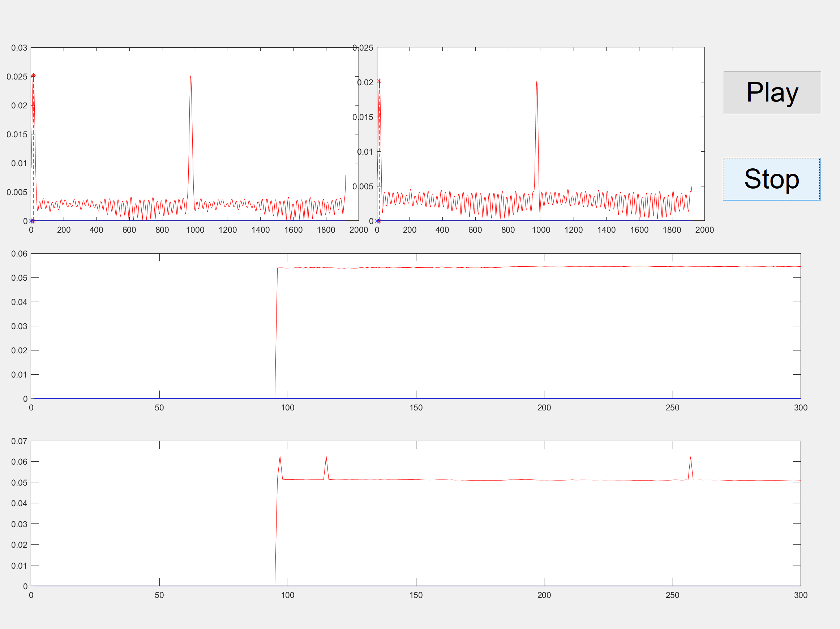840x629 pixels.
Task: Click the last spike near 255 in bottom plot
Action: click(690, 457)
